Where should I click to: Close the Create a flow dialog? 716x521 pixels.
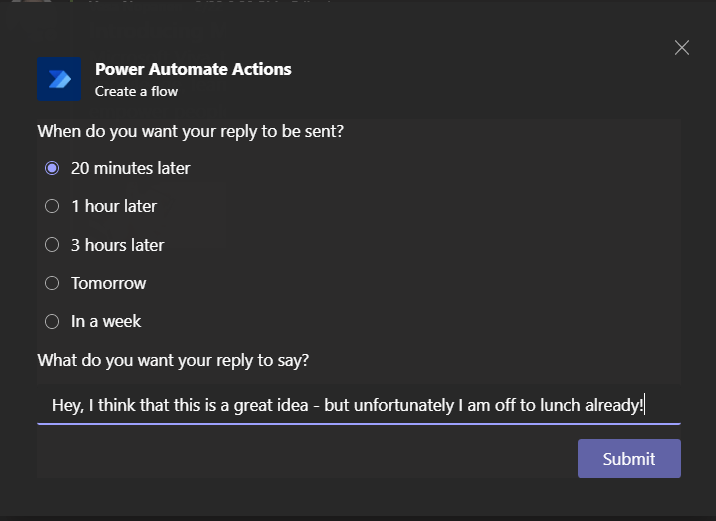(x=682, y=48)
